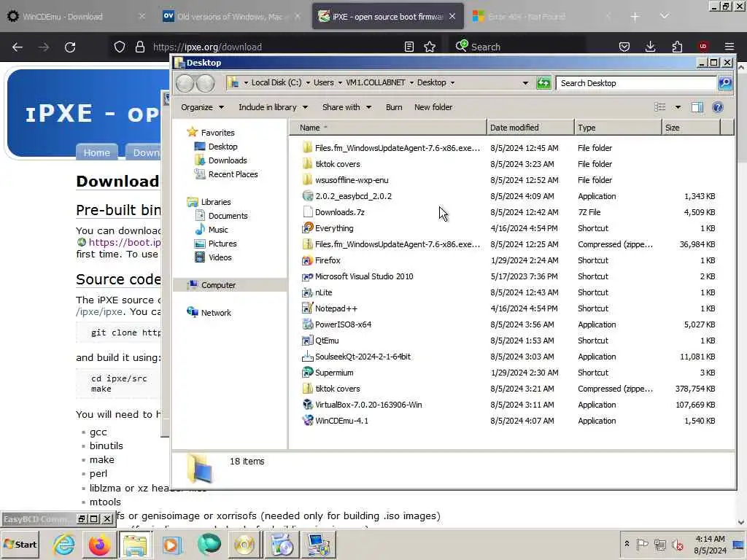Open the Share with dropdown
747x560 pixels.
coord(347,107)
